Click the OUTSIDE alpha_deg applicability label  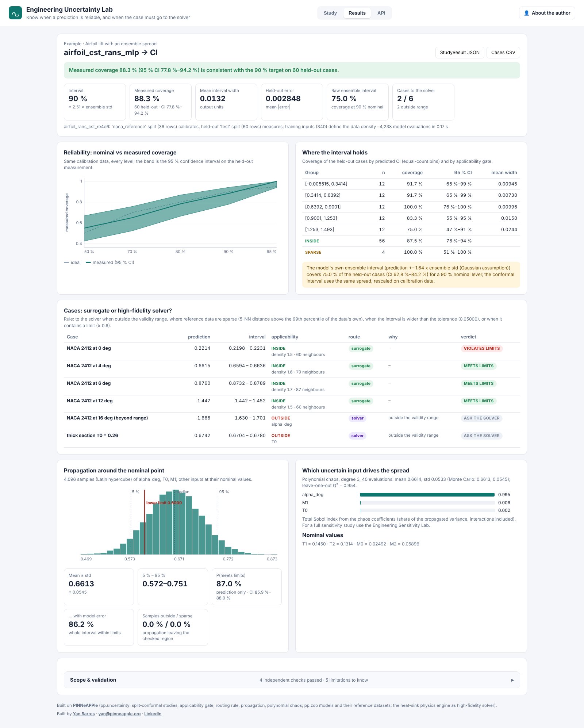281,418
